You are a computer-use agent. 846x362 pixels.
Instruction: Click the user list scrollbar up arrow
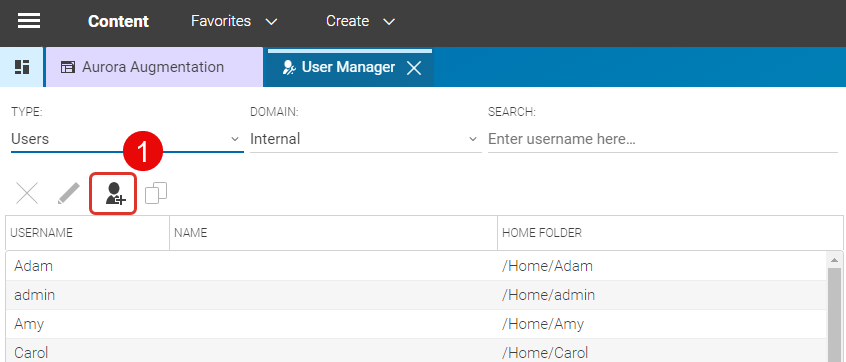[835, 259]
